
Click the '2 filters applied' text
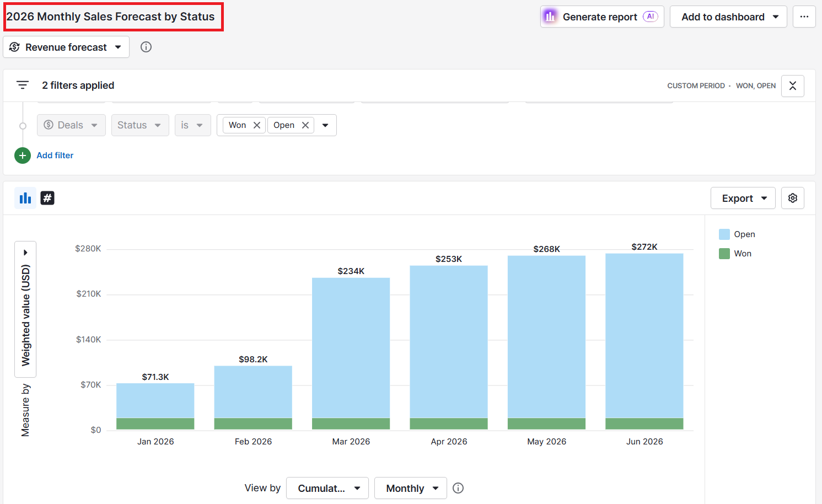[78, 85]
